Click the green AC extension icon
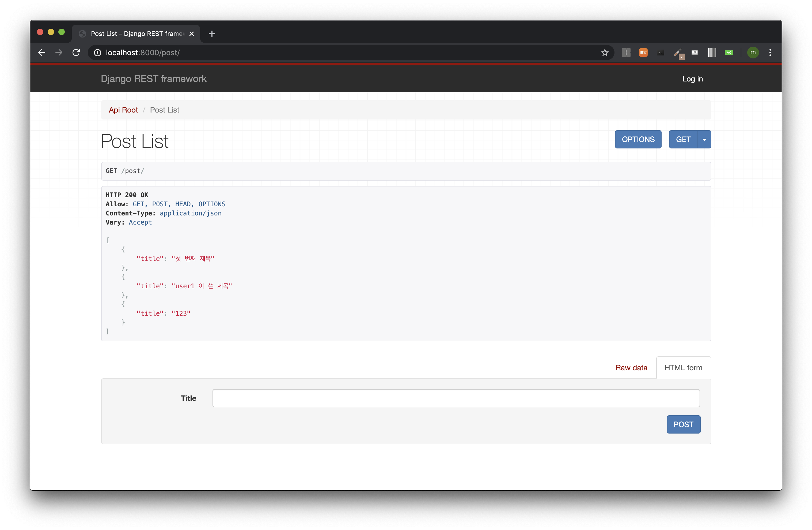Screen dimensions: 812x530 pos(729,53)
